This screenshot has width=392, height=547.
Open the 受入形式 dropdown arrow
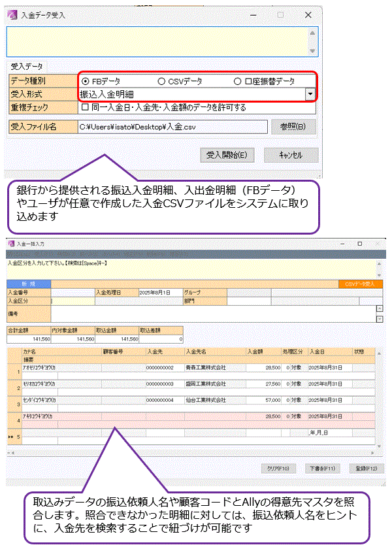(x=310, y=94)
